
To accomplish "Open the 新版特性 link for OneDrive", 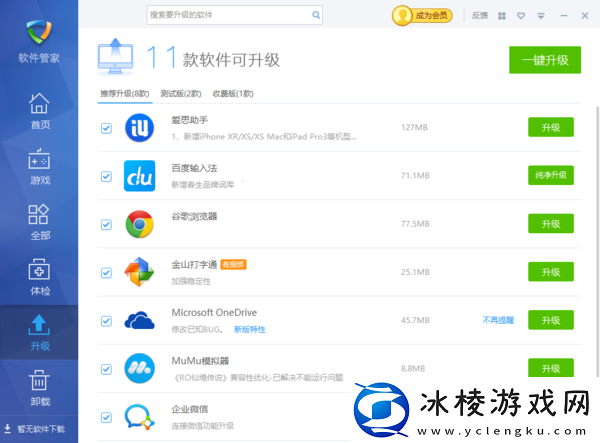I will (249, 329).
